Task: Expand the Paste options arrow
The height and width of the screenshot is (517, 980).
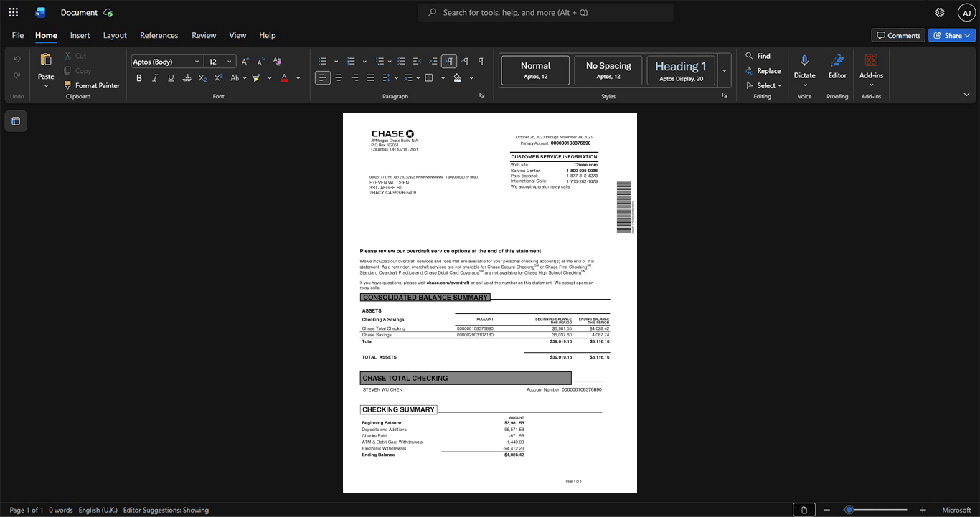Action: 46,86
